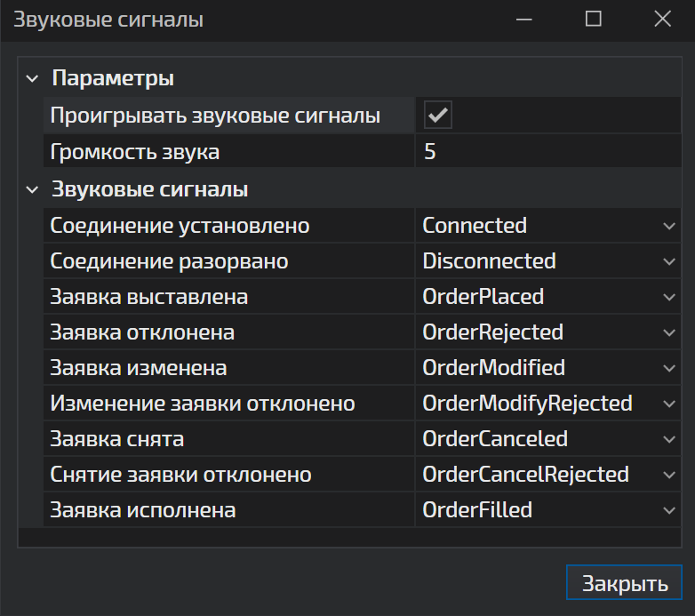695x616 pixels.
Task: Close the window using the title bar X
Action: tap(661, 20)
